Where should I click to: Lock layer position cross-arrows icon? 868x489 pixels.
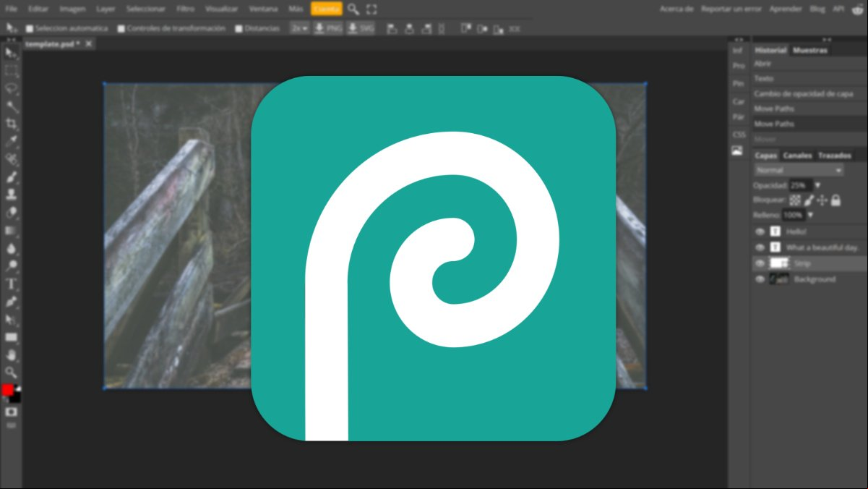pos(822,200)
